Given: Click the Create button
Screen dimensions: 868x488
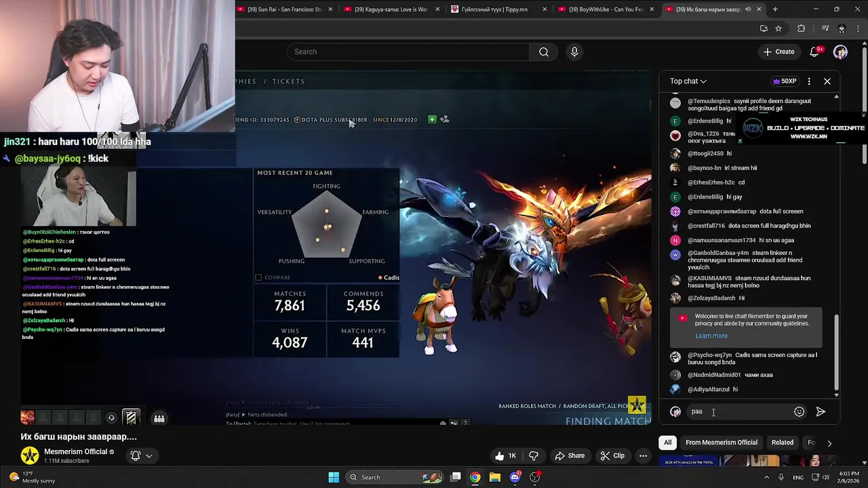Looking at the screenshot, I should (778, 52).
